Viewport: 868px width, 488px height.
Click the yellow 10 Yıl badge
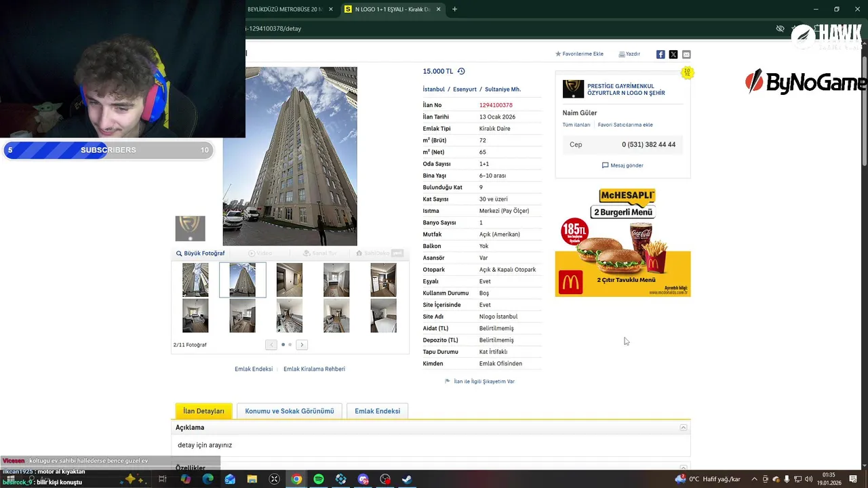[687, 72]
